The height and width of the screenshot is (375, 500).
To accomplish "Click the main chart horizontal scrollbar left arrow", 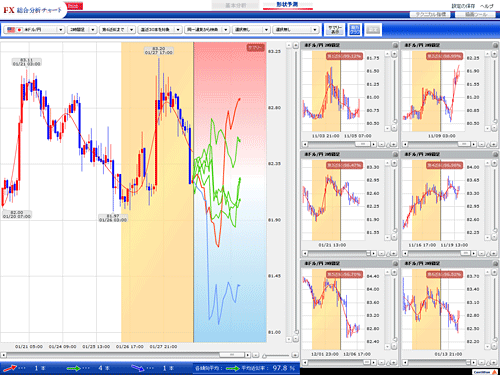I will [x=3, y=355].
